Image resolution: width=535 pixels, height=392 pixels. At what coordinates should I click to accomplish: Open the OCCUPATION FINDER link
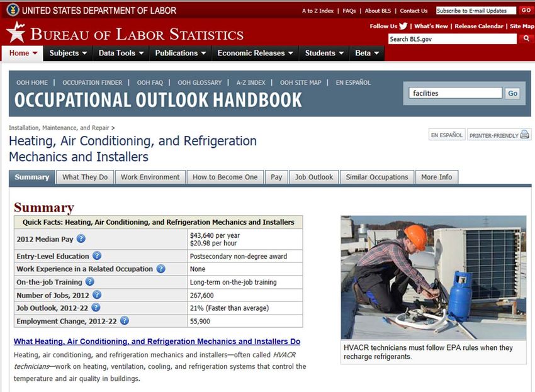point(92,82)
